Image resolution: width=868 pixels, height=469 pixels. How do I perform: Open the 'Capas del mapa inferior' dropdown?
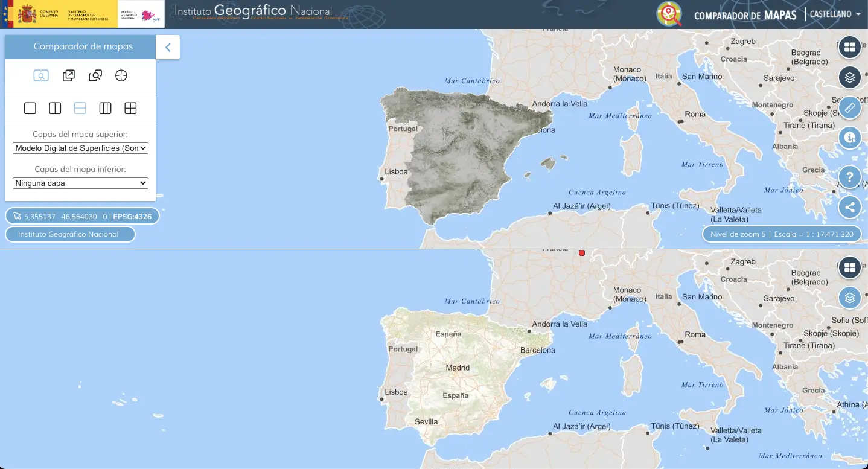80,183
